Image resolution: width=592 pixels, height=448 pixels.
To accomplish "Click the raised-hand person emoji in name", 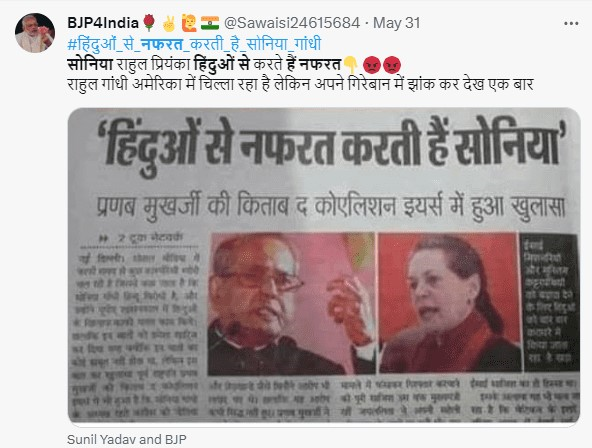I will (189, 23).
